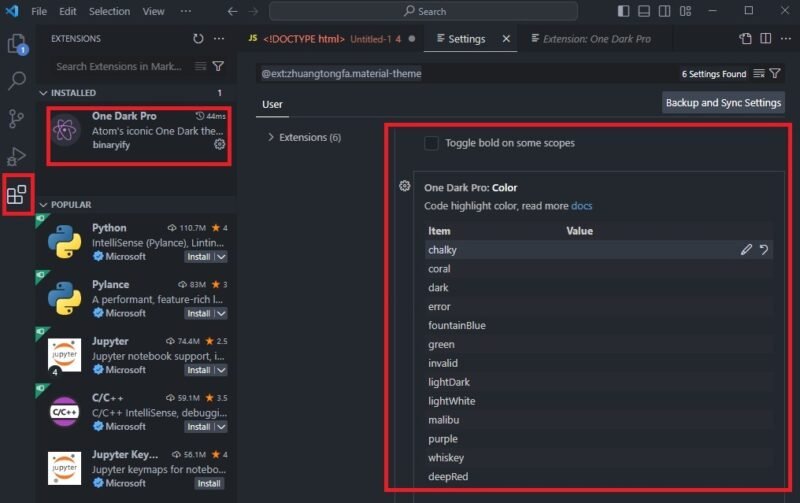Collapse the POPULAR section
800x503 pixels.
[43, 205]
